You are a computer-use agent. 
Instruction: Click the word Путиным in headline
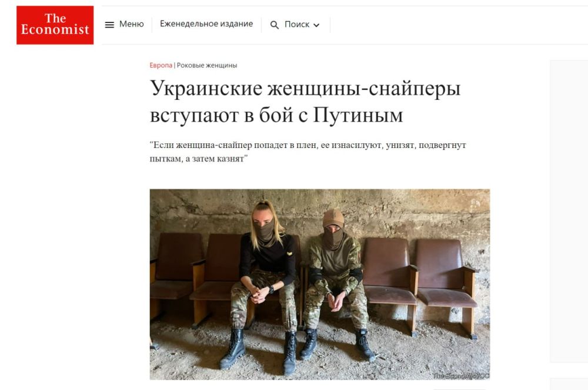click(358, 115)
